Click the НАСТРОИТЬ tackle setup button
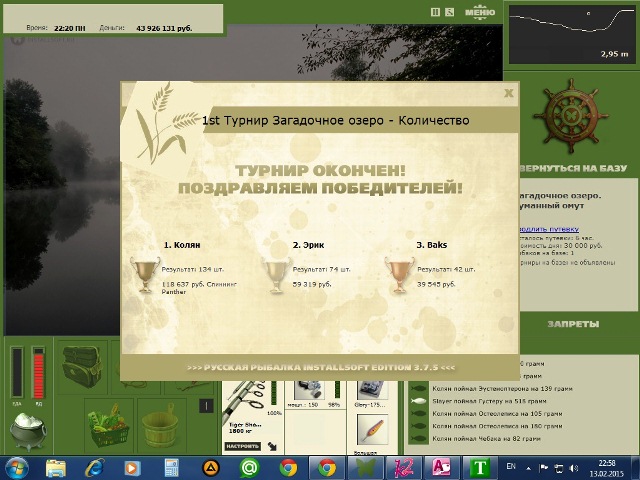Screen dimensions: 640x480 click(242, 446)
